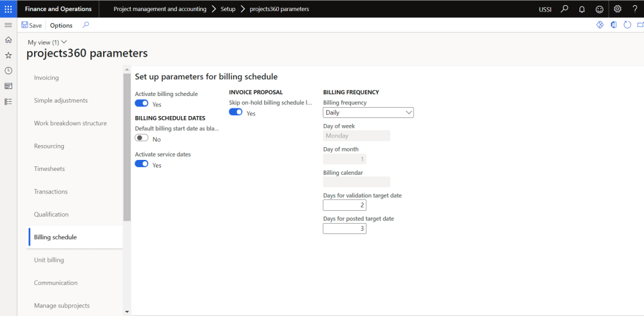Open Recent clock icon in sidebar
Image resolution: width=644 pixels, height=316 pixels.
[8, 71]
